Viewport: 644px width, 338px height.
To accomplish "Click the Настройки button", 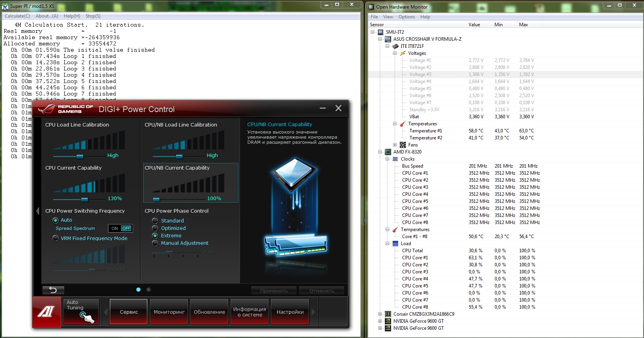I will [290, 312].
